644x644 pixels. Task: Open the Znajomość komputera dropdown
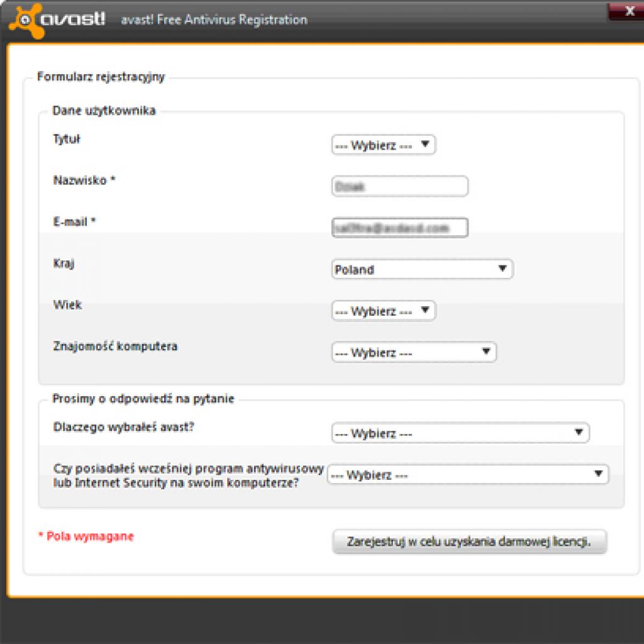[414, 352]
